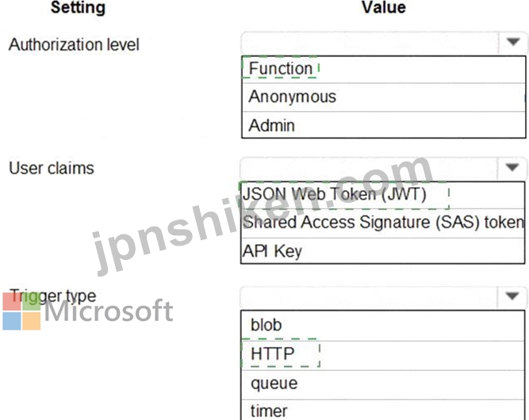Screen dimensions: 529x420
Task: Expand the User claims dropdown arrow
Action: [x=512, y=167]
